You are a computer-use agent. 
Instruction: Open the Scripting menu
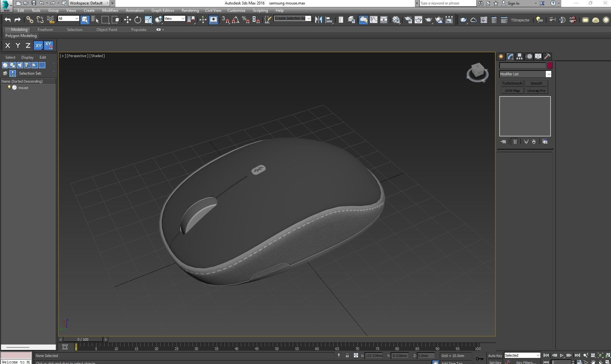[260, 11]
